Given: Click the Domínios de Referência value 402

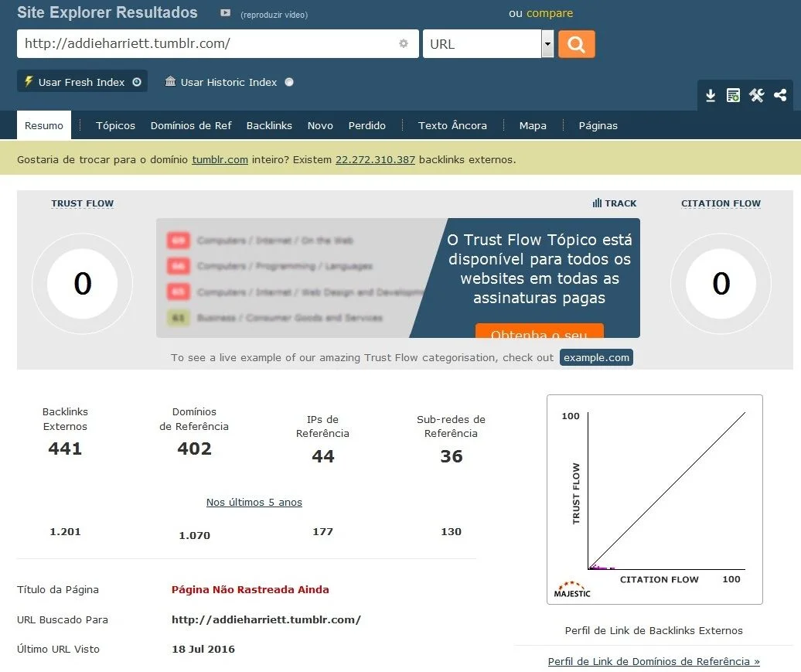Looking at the screenshot, I should [194, 449].
